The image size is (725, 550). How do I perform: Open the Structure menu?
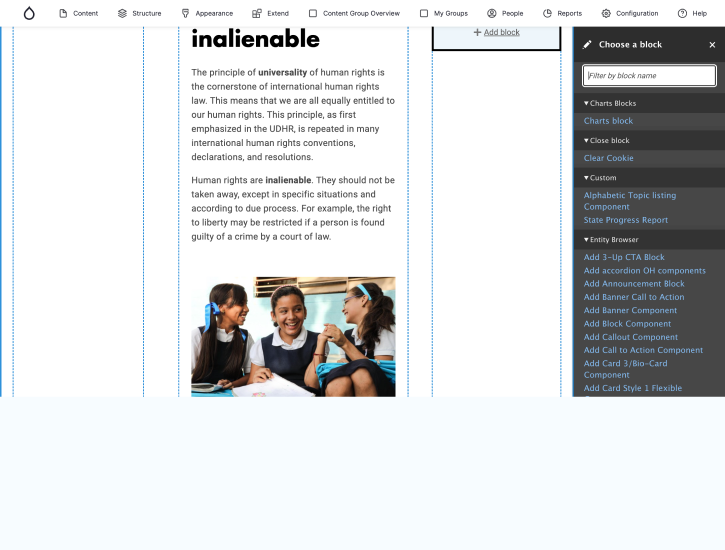[139, 13]
